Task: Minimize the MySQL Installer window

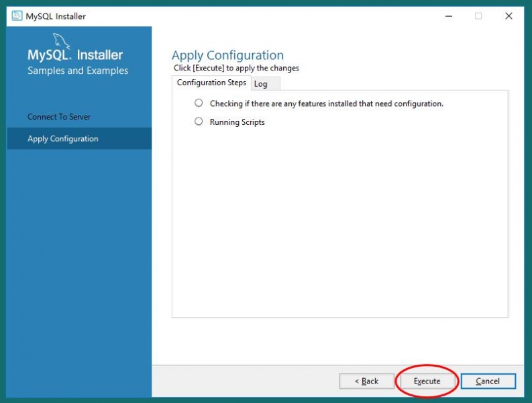Action: pyautogui.click(x=447, y=16)
